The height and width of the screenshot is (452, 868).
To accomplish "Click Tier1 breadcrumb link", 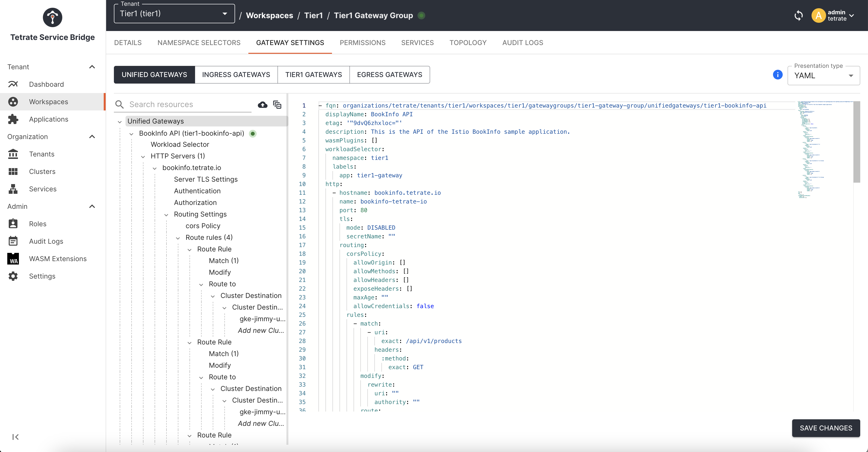I will (313, 16).
